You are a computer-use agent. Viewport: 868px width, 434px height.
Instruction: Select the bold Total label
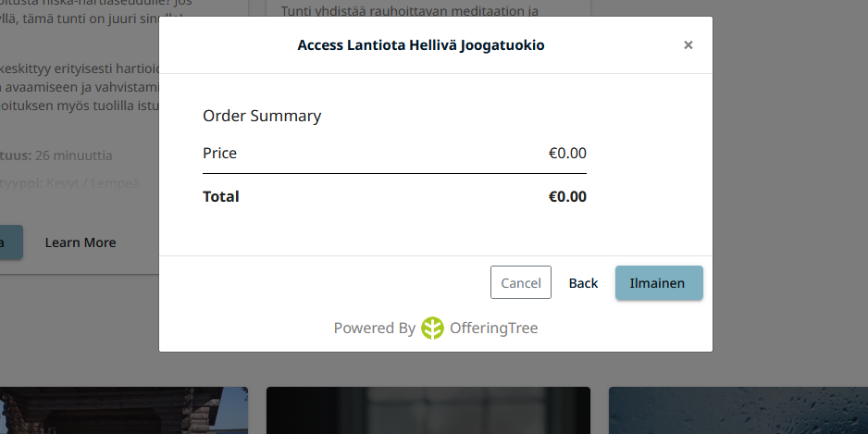click(221, 196)
